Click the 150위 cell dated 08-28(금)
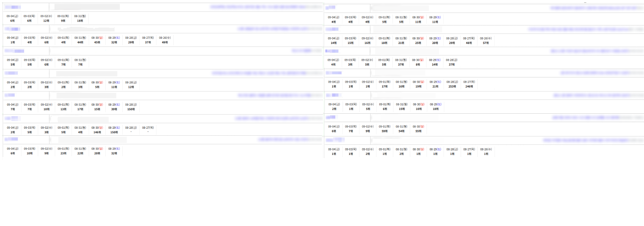This screenshot has height=226, width=644. 131,110
